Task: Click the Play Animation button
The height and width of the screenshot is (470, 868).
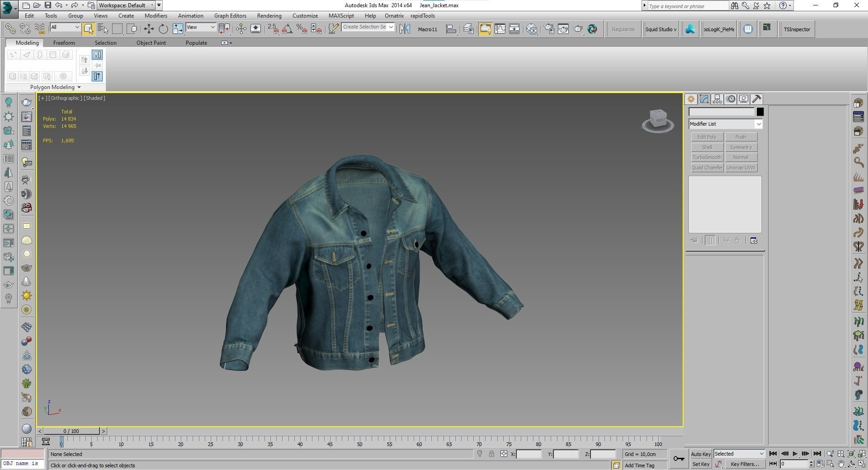Action: (795, 454)
